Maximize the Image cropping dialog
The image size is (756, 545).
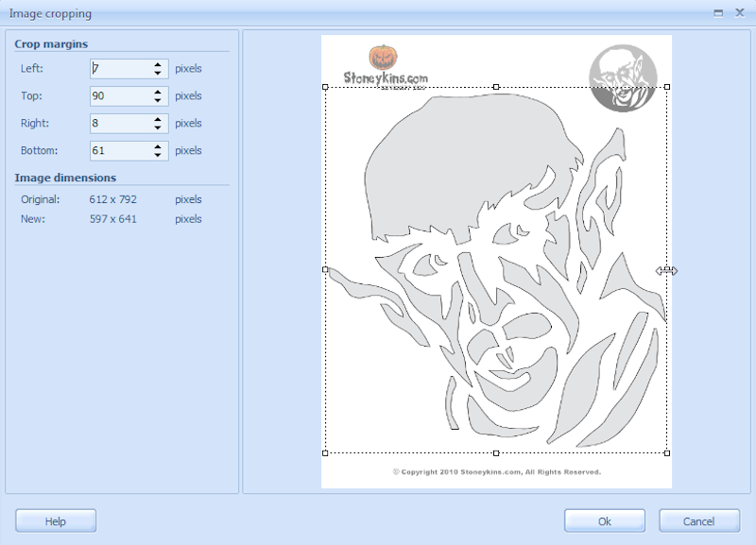[x=718, y=13]
